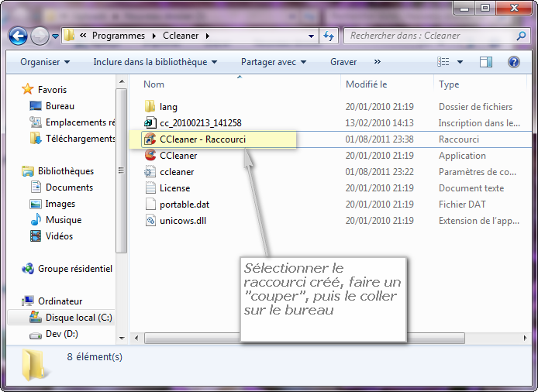Click the CCleaner application icon
The image size is (538, 392).
point(150,156)
